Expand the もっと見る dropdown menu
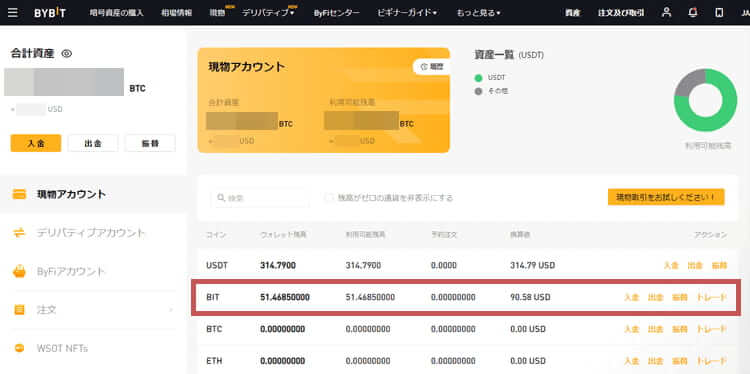The height and width of the screenshot is (374, 750). (x=478, y=13)
